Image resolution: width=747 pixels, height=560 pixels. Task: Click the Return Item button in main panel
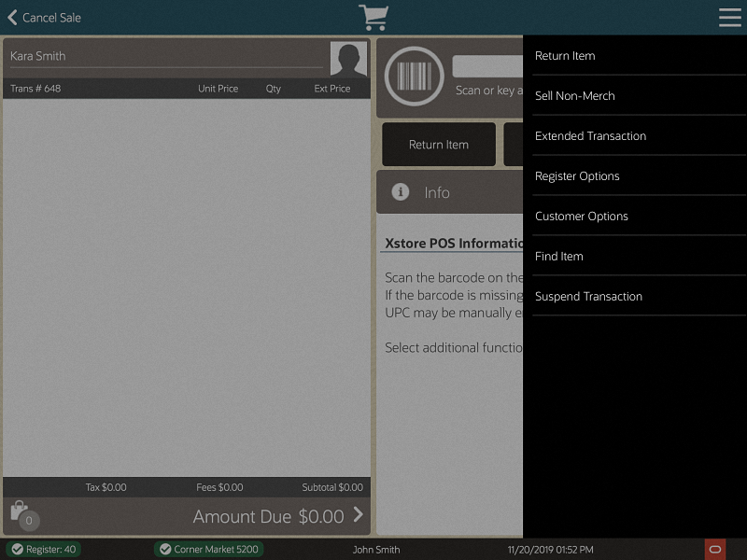coord(439,145)
